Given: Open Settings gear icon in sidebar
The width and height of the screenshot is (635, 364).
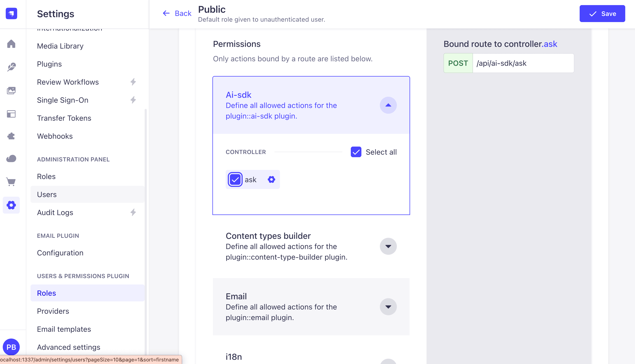Looking at the screenshot, I should (11, 205).
